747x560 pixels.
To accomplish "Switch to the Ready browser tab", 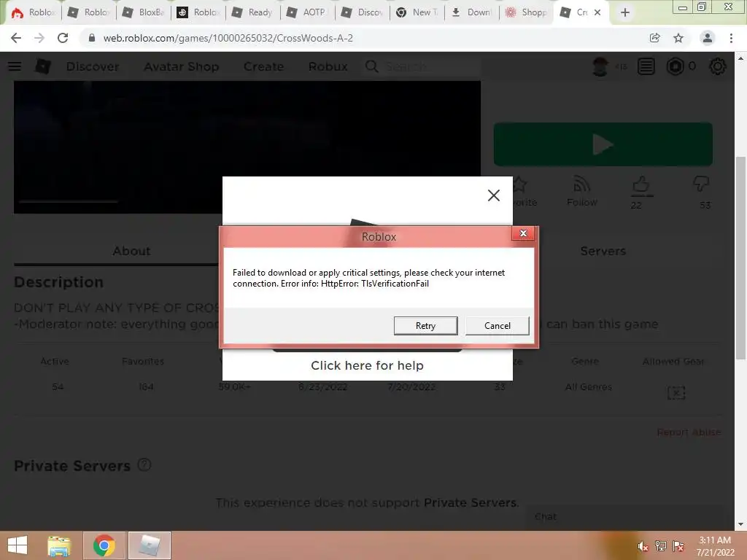I will 252,12.
